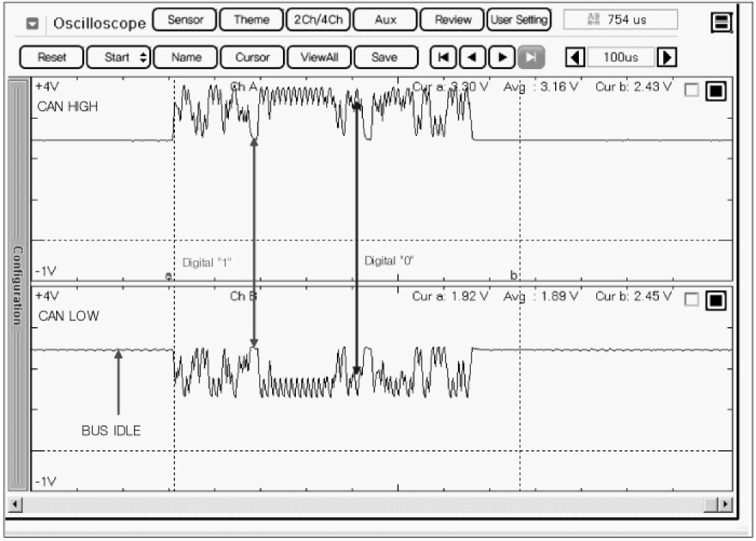Step back one frame with the left arrow

click(x=472, y=57)
